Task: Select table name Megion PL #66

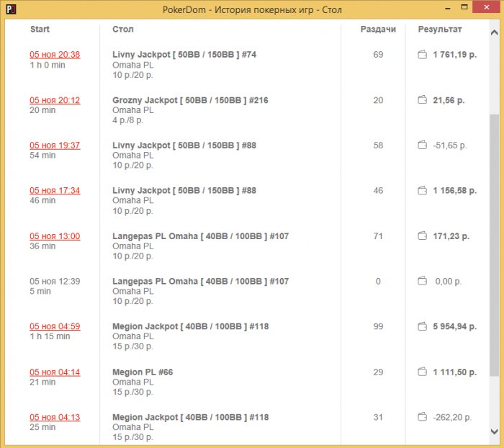Action: (x=143, y=372)
